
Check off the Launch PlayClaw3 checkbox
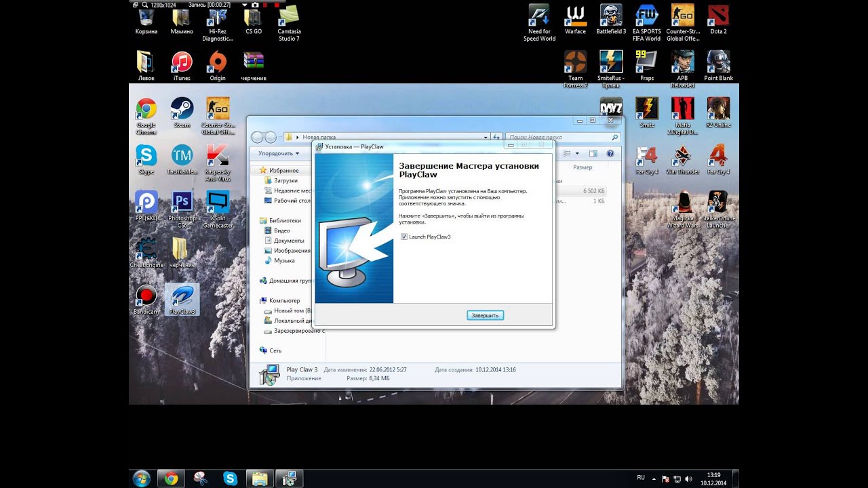pos(404,237)
